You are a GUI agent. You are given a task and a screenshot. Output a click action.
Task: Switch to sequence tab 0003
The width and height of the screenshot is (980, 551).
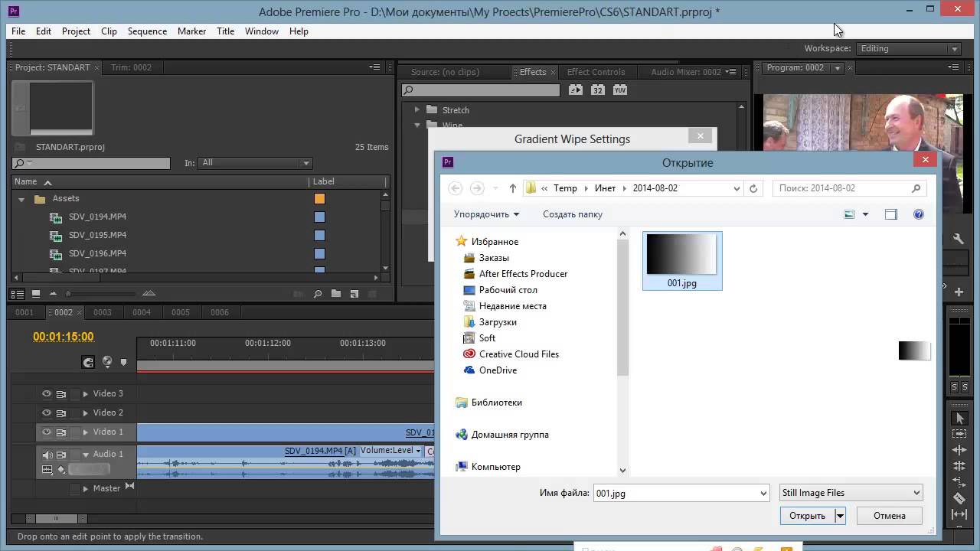pos(103,312)
